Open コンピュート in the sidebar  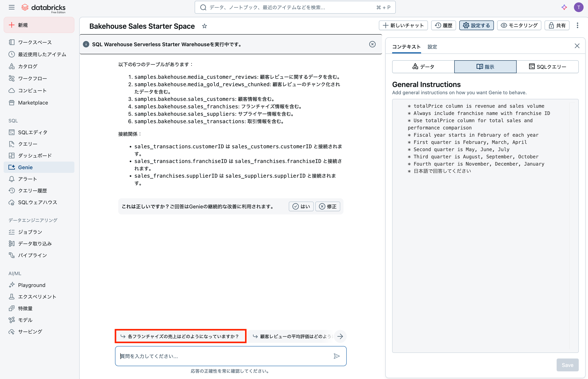[39, 91]
